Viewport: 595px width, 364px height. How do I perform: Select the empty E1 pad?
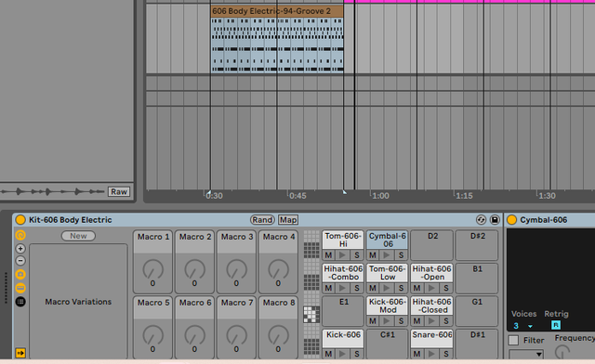(x=343, y=311)
